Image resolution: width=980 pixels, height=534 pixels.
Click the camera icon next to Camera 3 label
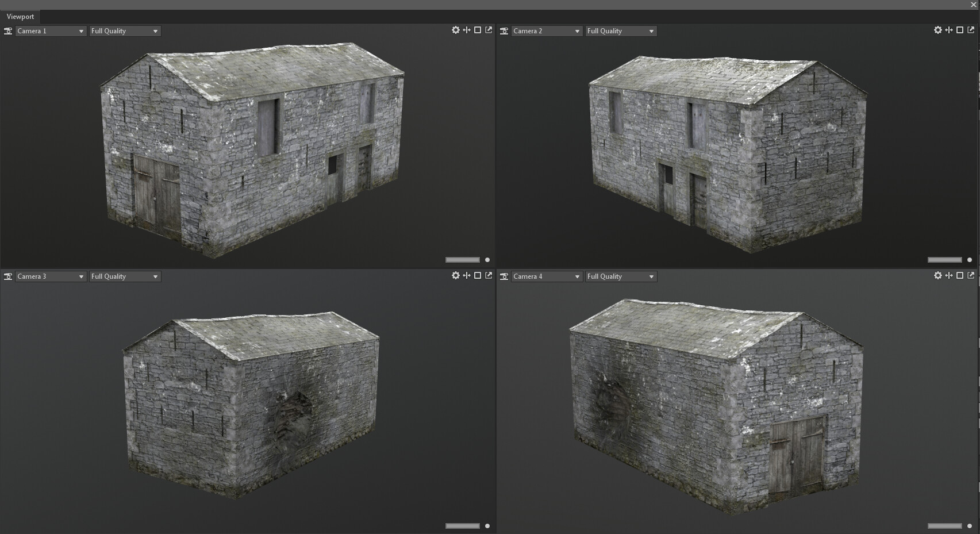click(x=8, y=276)
